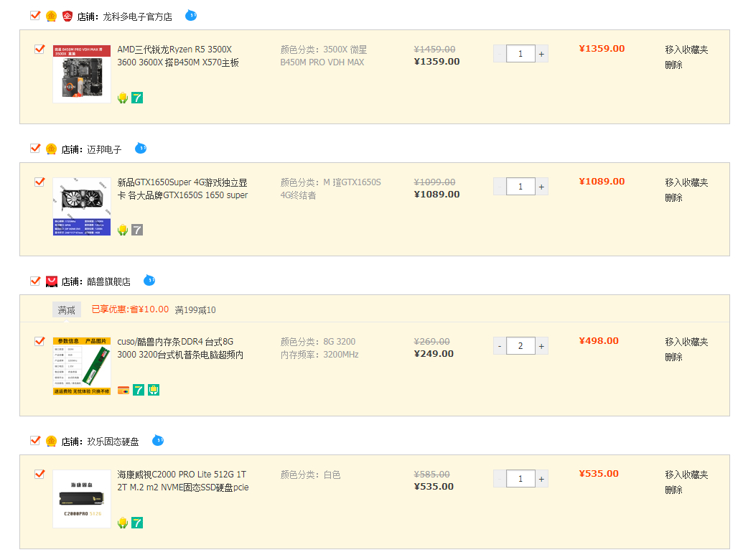The width and height of the screenshot is (738, 560).
Task: Click the tulip guarantee icon under Ryzen item
Action: tap(123, 98)
